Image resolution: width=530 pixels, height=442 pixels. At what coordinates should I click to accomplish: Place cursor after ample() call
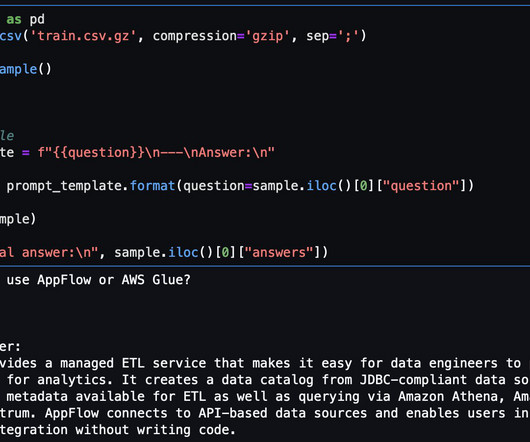coord(51,69)
